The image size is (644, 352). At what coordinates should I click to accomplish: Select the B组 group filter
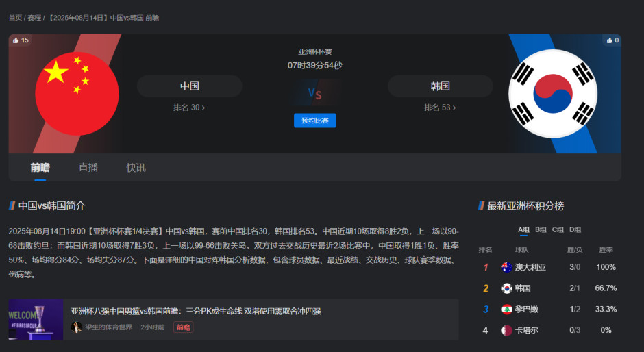(x=541, y=230)
